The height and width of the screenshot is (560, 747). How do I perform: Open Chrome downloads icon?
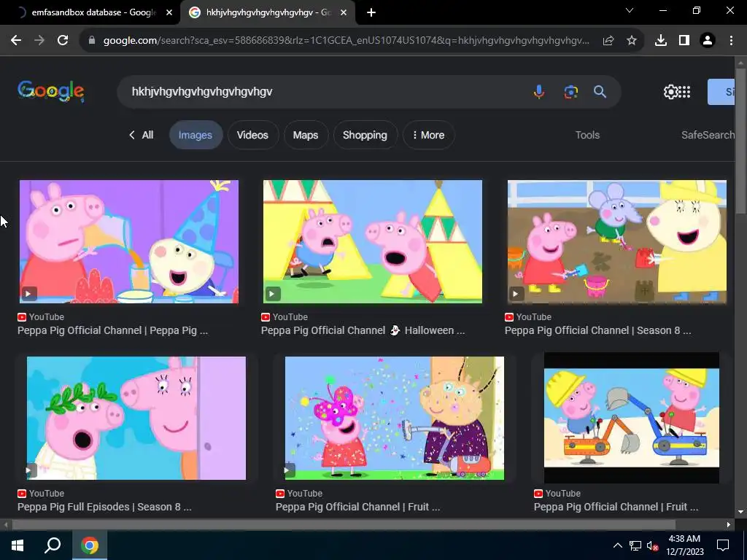(661, 41)
